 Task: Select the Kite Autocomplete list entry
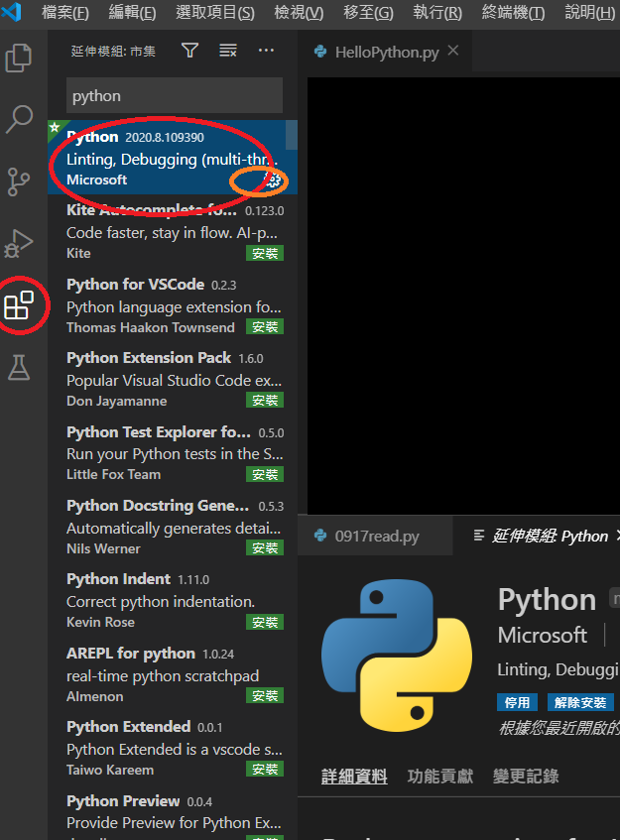point(172,231)
